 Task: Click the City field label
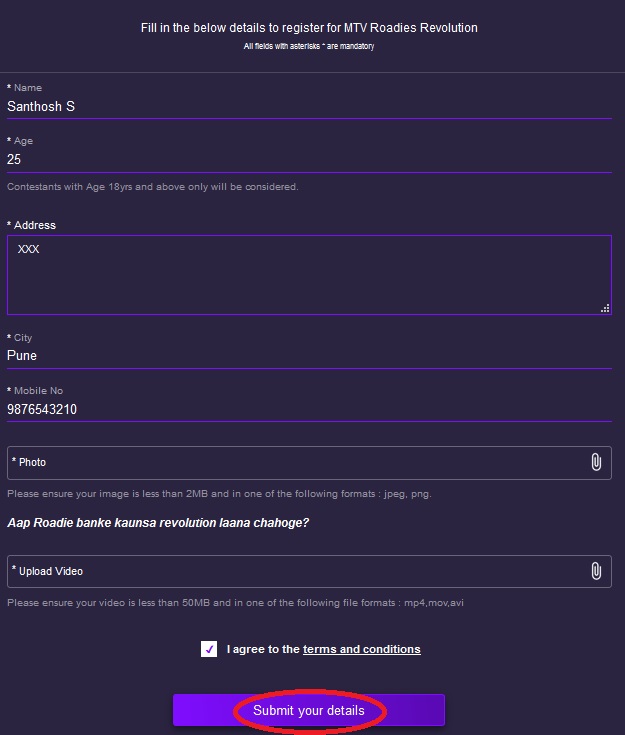pos(23,338)
